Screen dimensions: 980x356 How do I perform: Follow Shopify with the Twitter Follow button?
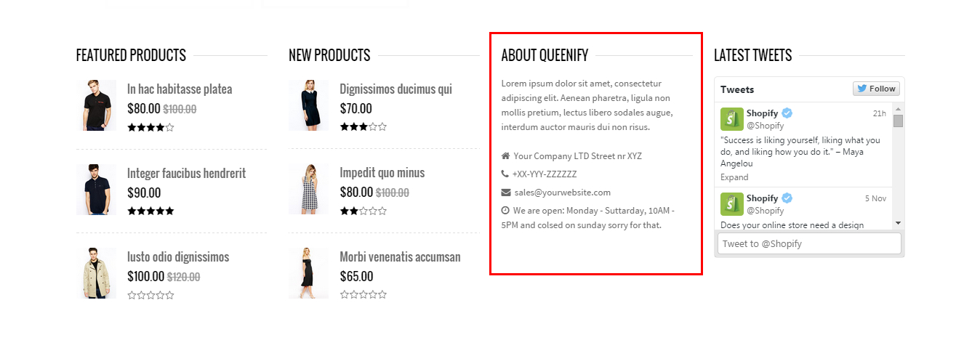point(876,89)
